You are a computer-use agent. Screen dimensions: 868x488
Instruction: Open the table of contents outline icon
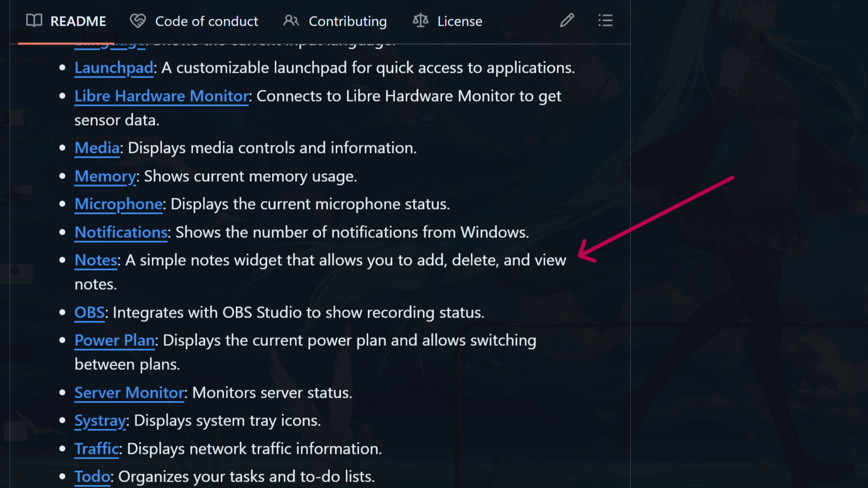pos(605,21)
